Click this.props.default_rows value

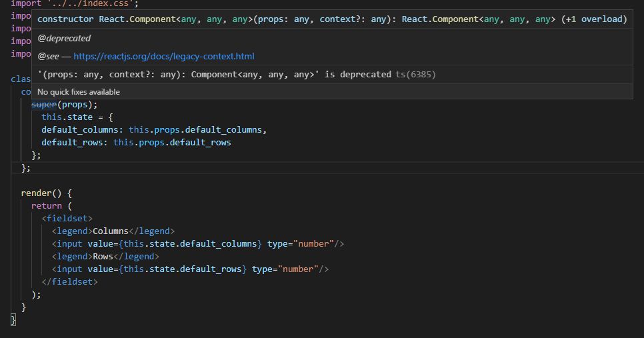point(172,143)
